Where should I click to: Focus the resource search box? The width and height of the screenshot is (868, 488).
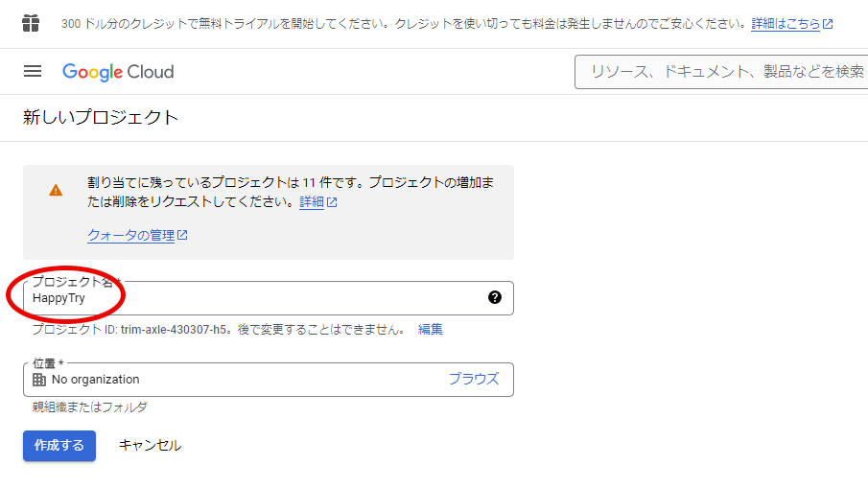[x=725, y=72]
